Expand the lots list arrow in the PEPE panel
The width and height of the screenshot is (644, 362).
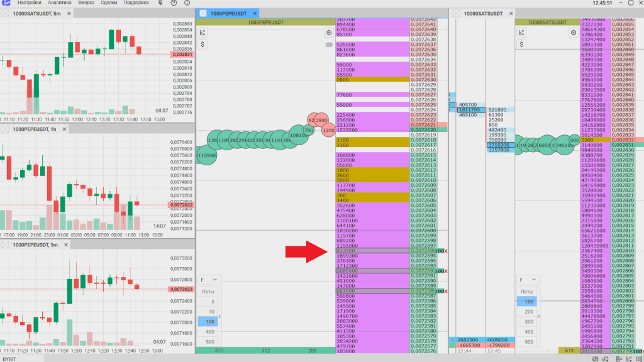219,317
